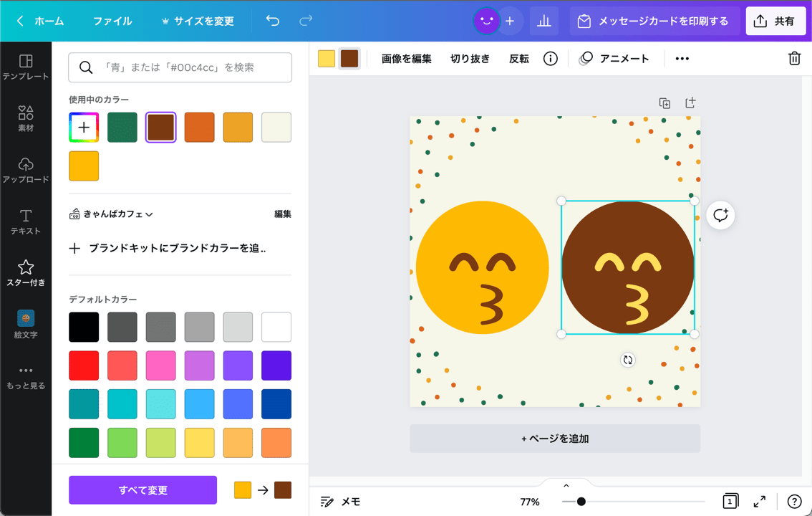Open the アニメート option

click(614, 58)
